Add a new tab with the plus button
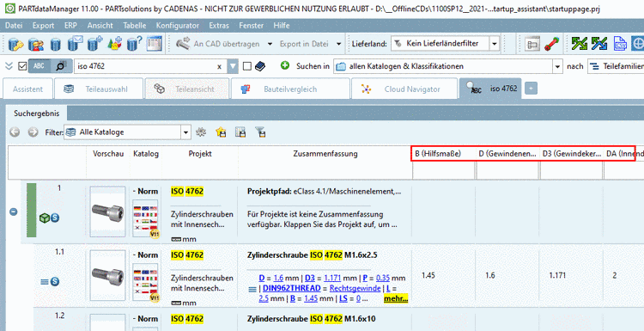644x331 pixels. (x=531, y=89)
